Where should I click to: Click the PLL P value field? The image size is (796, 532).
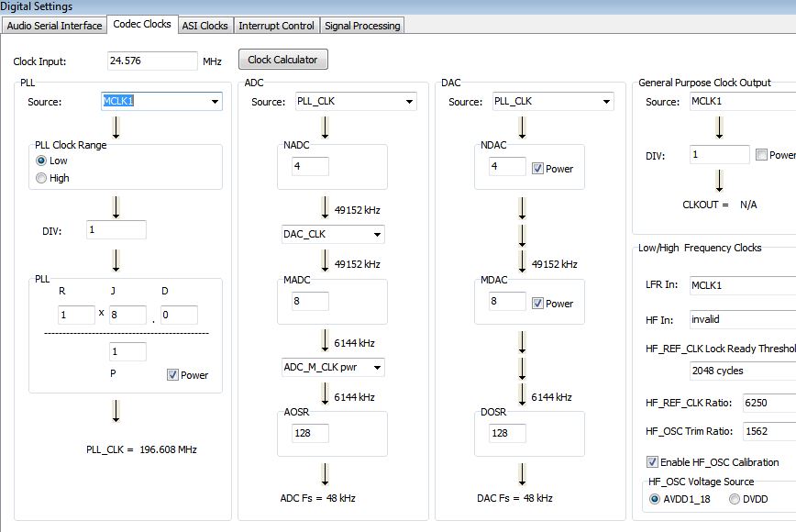coord(128,351)
